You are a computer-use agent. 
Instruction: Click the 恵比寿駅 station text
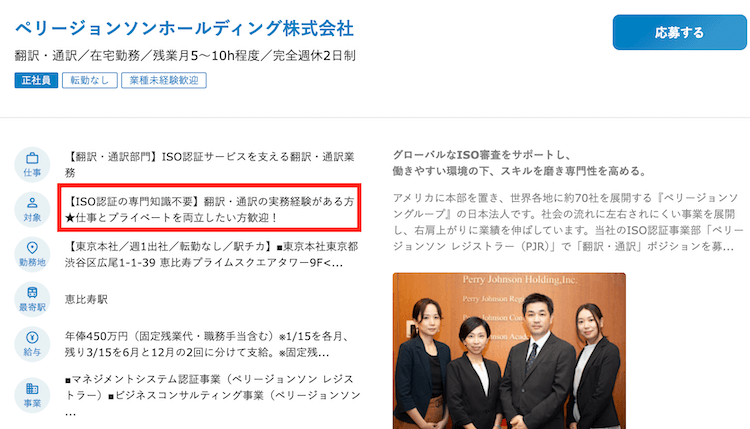(86, 299)
